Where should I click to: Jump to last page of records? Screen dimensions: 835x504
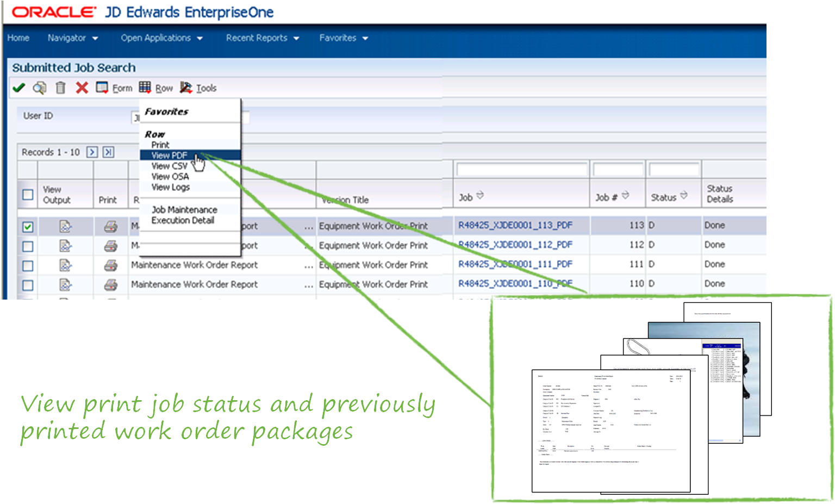coord(108,152)
